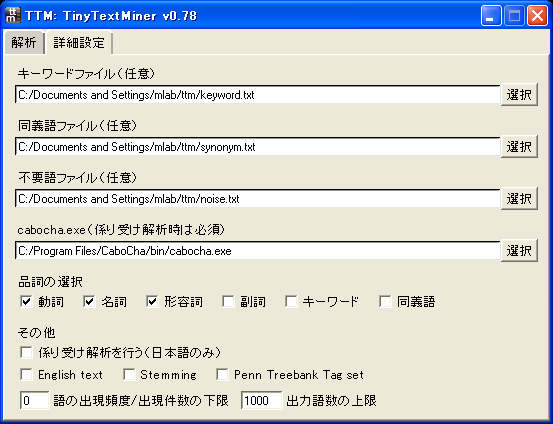This screenshot has height=424, width=553.
Task: Click the keyword.txt path input field
Action: pyautogui.click(x=258, y=95)
